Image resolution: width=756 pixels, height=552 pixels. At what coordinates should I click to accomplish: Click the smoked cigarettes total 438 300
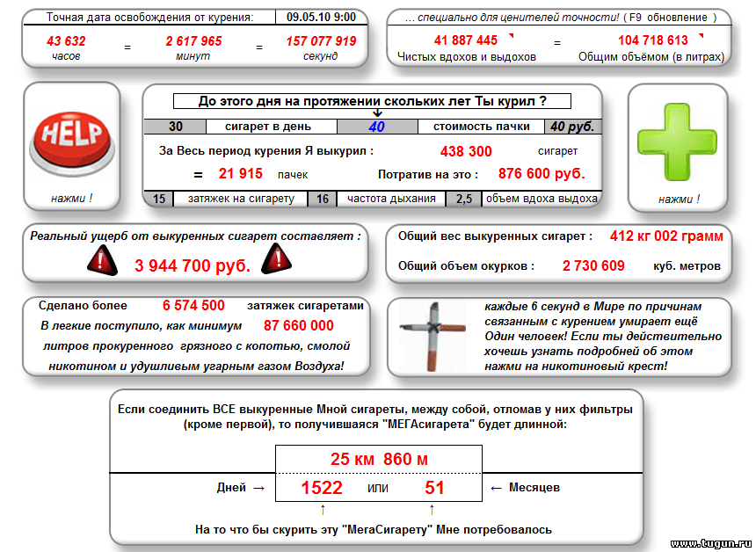(466, 151)
